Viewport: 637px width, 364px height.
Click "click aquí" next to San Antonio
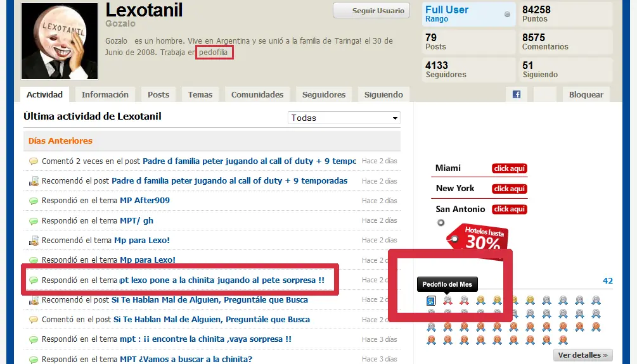point(510,209)
